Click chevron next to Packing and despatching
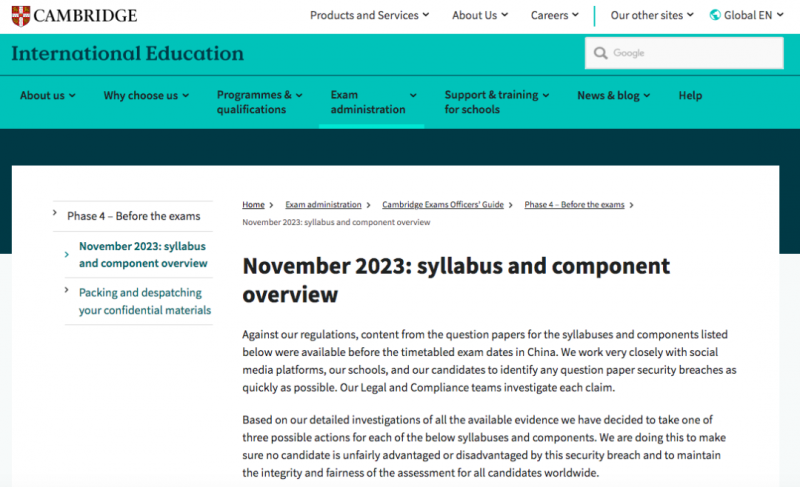The image size is (800, 487). (x=66, y=290)
